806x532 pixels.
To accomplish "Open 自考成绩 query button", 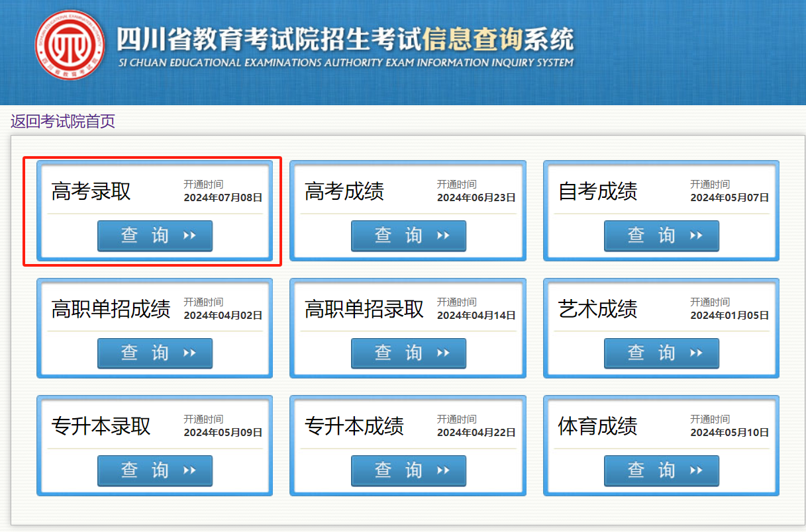I will [661, 236].
